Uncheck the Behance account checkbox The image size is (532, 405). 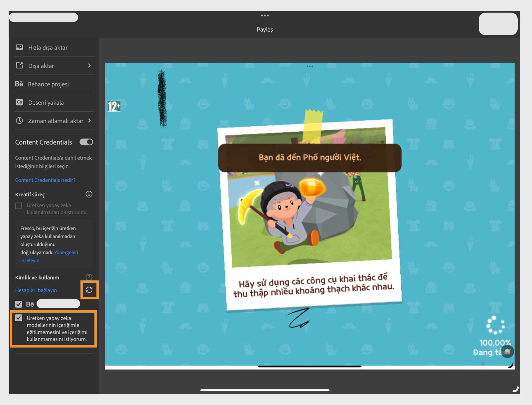tap(19, 304)
